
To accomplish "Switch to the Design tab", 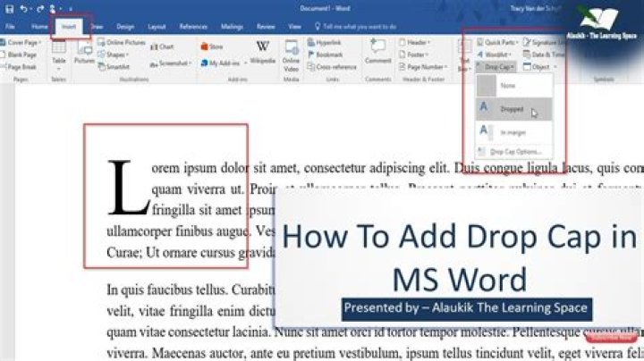I will pos(125,27).
